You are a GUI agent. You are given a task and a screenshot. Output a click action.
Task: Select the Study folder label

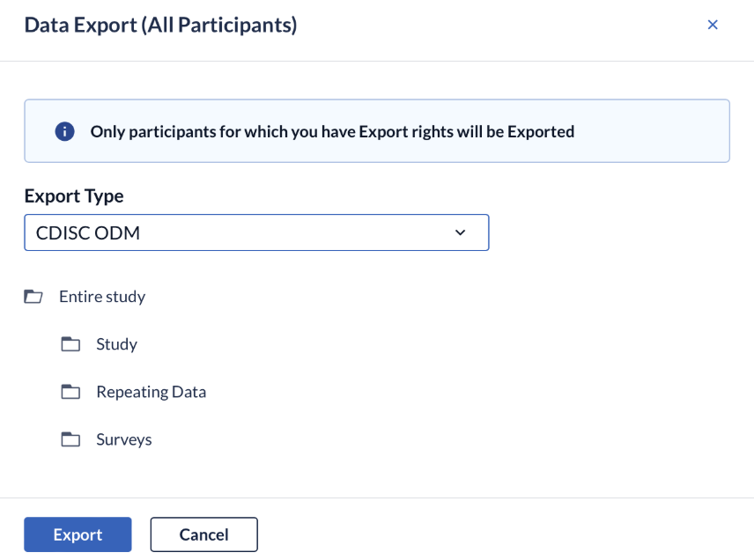pyautogui.click(x=117, y=344)
